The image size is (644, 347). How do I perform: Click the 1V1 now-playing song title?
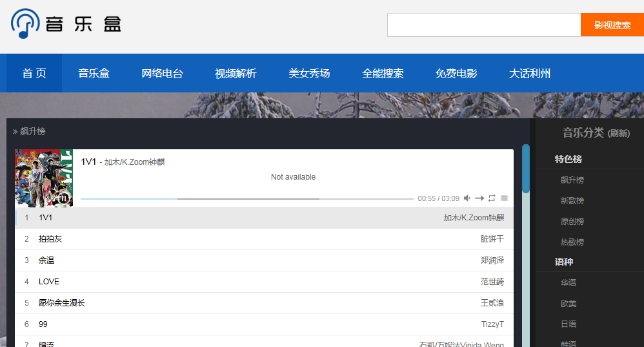click(88, 162)
